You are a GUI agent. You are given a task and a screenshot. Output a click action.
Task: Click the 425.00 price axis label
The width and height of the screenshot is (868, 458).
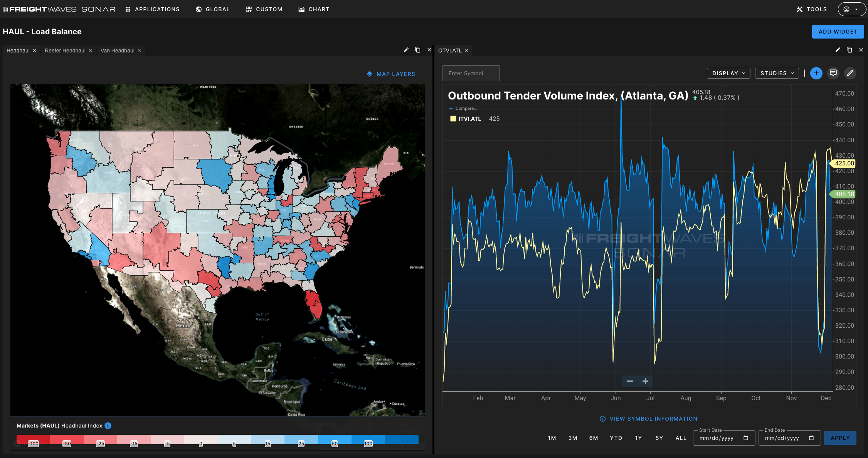click(844, 163)
